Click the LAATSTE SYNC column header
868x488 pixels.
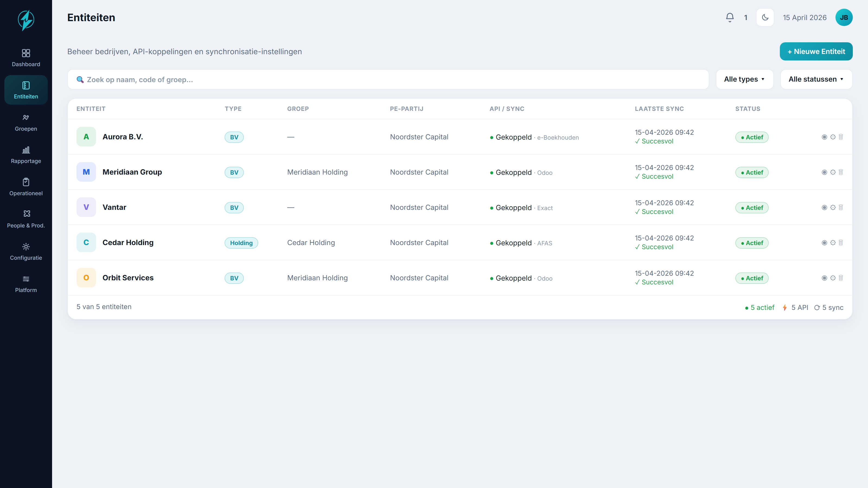click(659, 109)
